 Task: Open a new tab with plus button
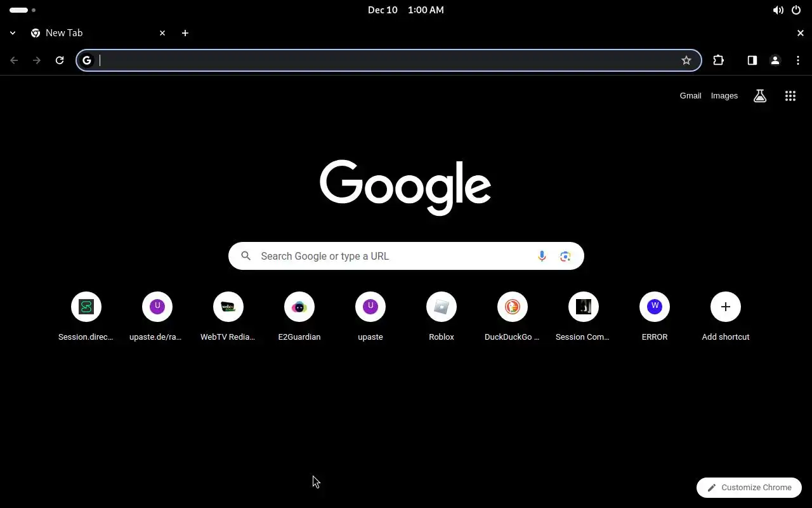185,33
